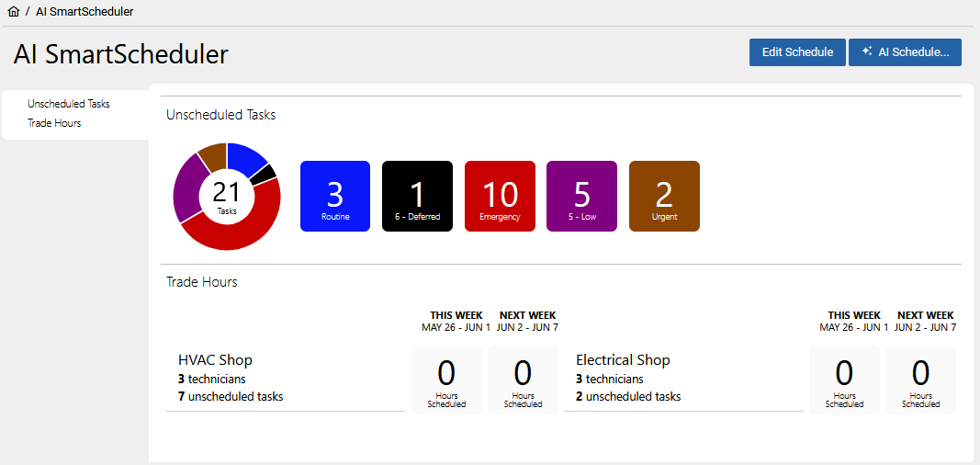Click Electrical Shop this week hours card
Image resolution: width=980 pixels, height=465 pixels.
coord(844,380)
